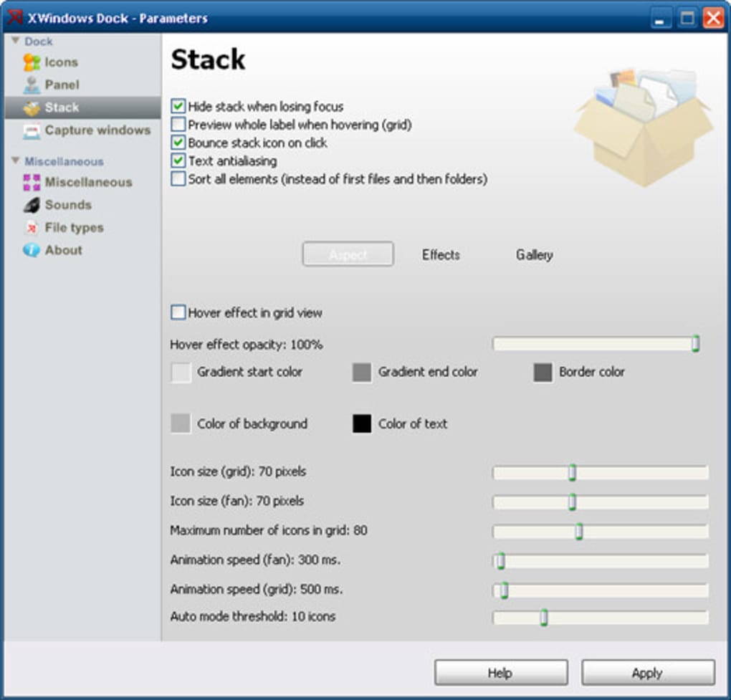Image resolution: width=731 pixels, height=700 pixels.
Task: Change the gradient start color
Action: coord(178,372)
